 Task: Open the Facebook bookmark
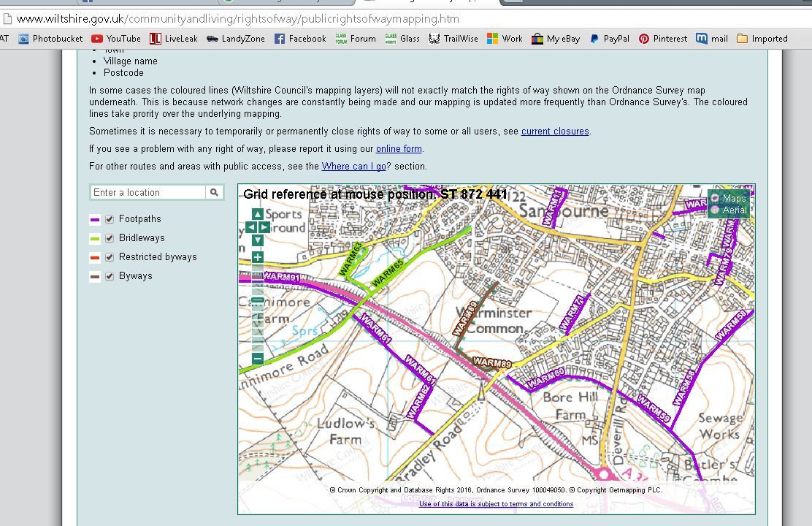click(x=300, y=38)
